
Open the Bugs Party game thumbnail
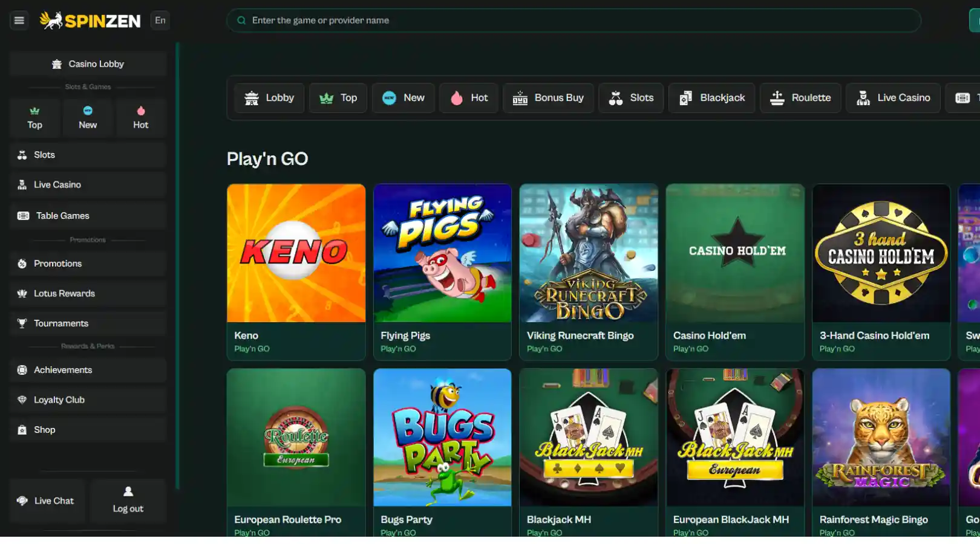442,438
